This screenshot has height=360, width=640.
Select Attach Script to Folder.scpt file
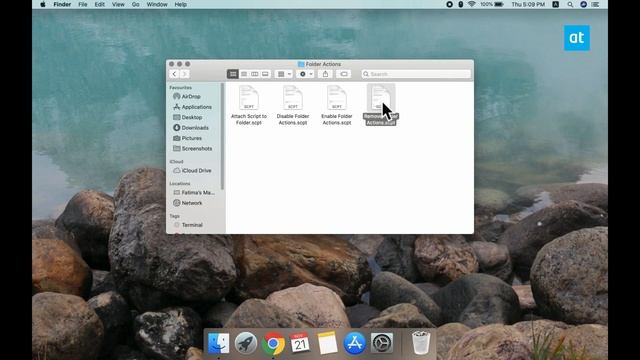(249, 104)
